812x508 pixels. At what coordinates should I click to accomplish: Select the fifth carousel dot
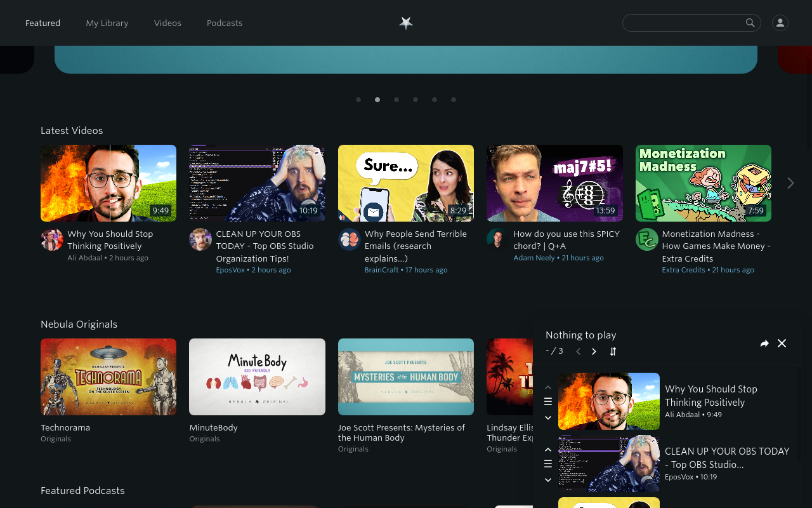tap(435, 100)
